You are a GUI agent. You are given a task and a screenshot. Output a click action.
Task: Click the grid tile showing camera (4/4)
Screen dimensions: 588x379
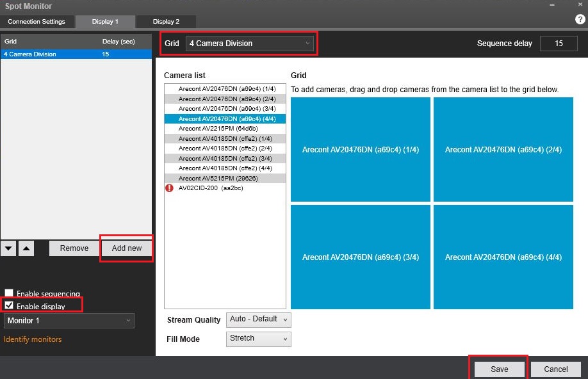click(503, 257)
